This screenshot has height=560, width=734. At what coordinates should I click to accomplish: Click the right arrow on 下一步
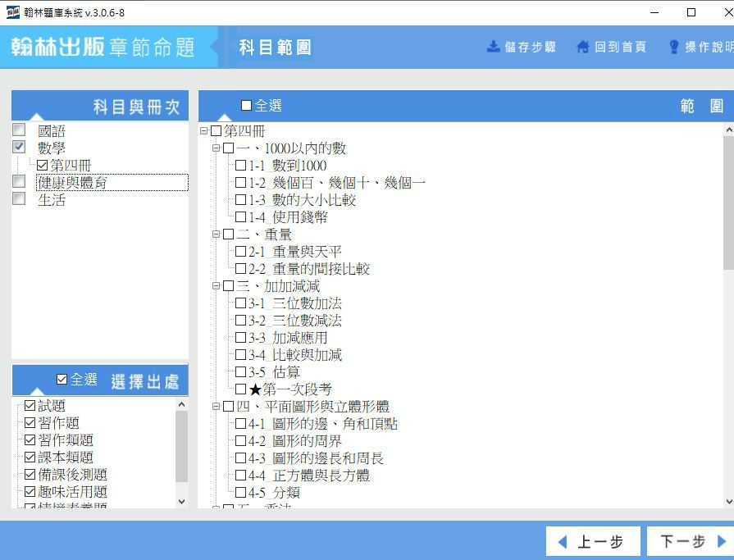point(722,541)
